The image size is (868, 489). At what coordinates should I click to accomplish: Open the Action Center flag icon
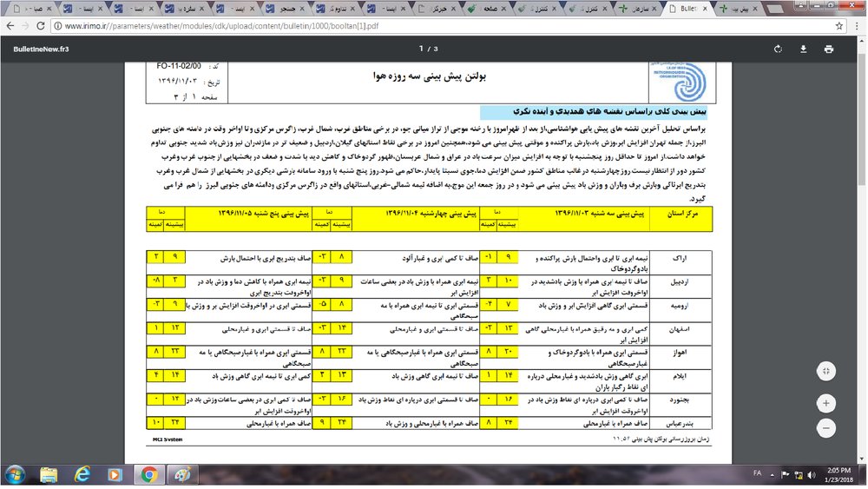coord(785,476)
